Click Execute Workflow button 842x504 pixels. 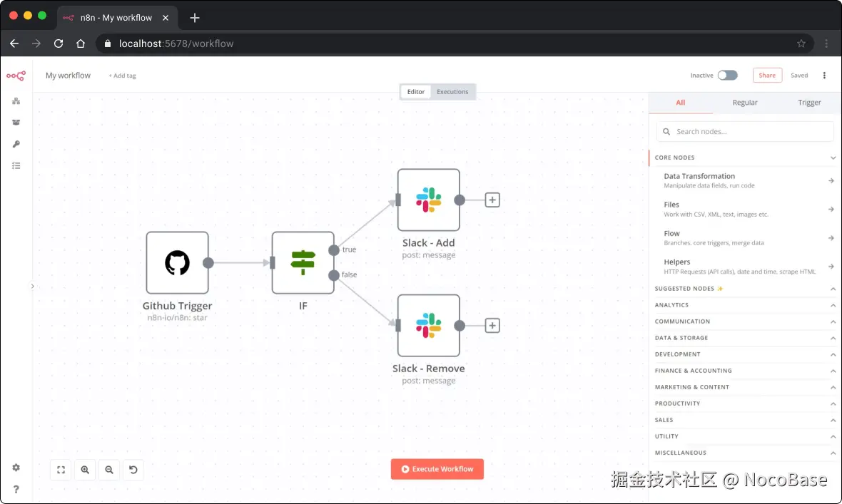coord(437,469)
